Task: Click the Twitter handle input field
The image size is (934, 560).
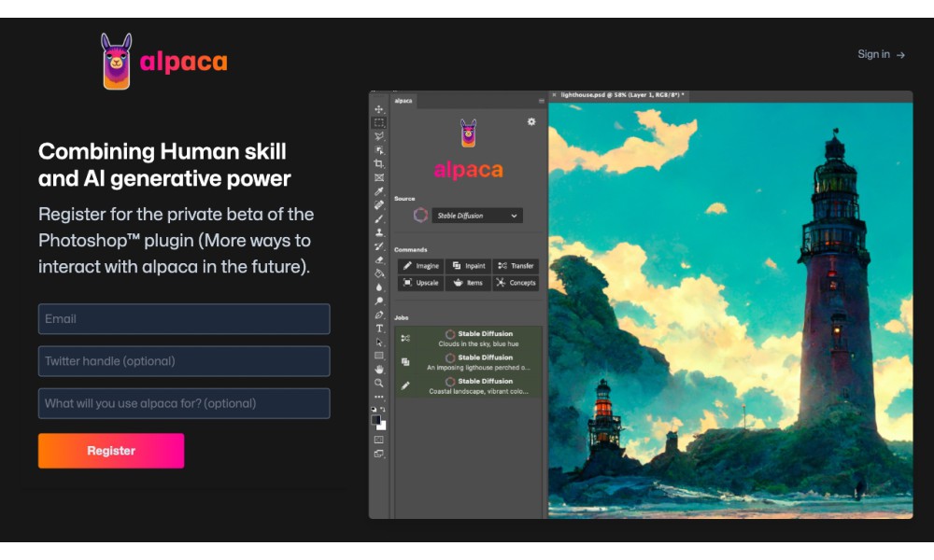Action: pos(184,361)
